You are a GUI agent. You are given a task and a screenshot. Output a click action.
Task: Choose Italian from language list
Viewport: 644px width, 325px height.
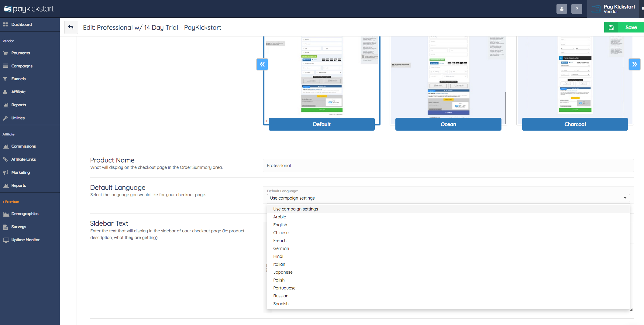click(448, 264)
